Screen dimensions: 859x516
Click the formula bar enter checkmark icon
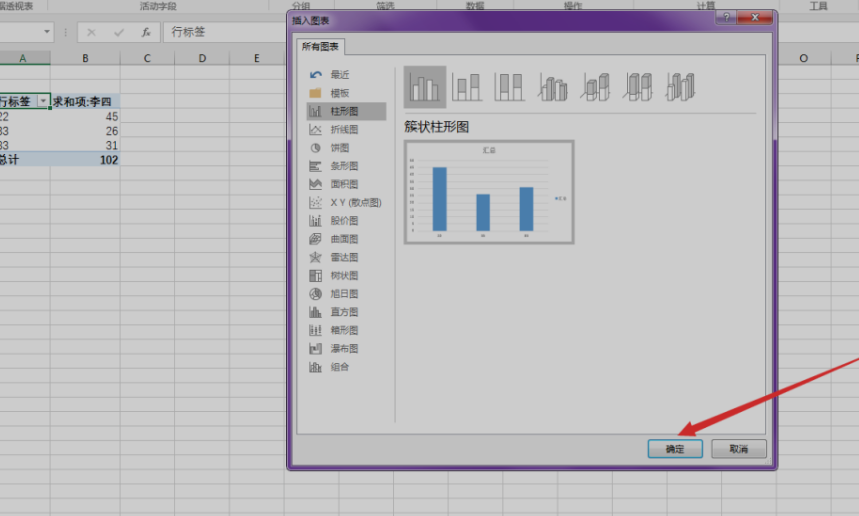pyautogui.click(x=119, y=32)
